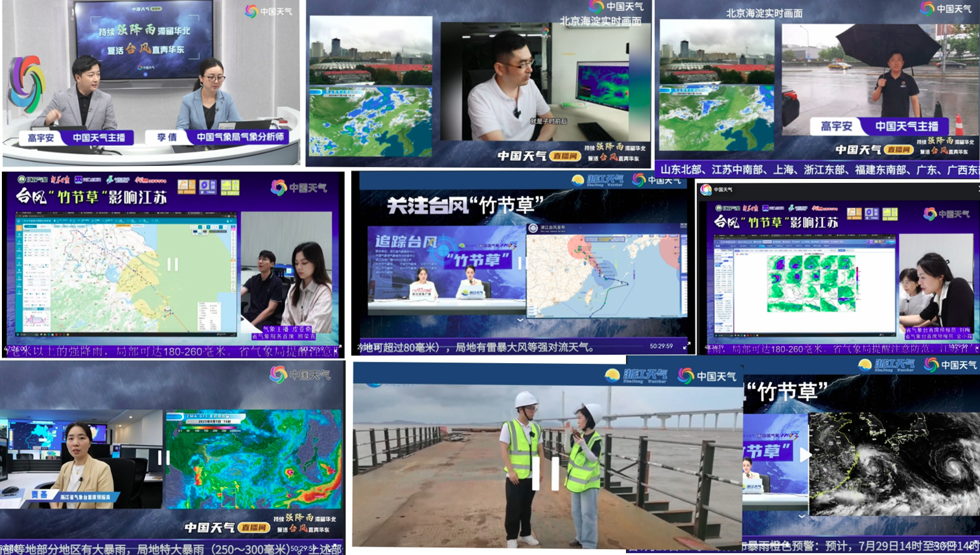The image size is (980, 555).
Task: Click the 中国天气 avatar in the window header
Action: pyautogui.click(x=706, y=189)
